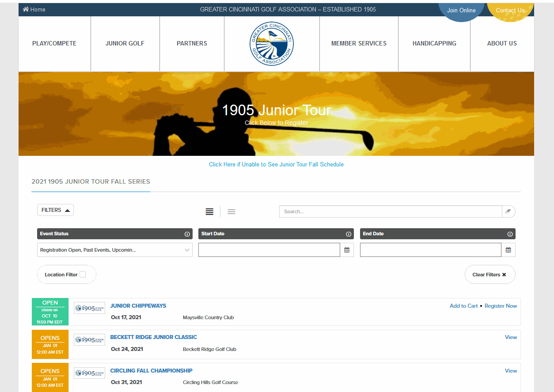Click Beckett Ridge 1905 tour logo
This screenshot has width=554, height=392.
pos(89,339)
